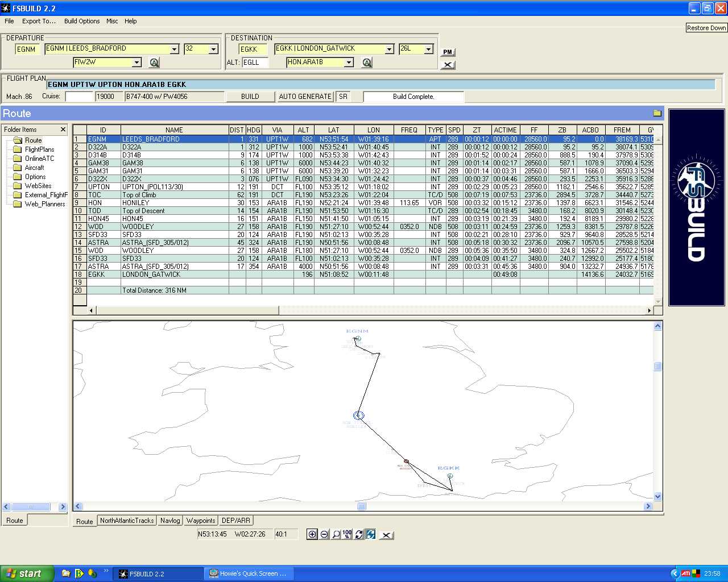Open the Windows Start menu
The image size is (728, 582).
point(27,573)
